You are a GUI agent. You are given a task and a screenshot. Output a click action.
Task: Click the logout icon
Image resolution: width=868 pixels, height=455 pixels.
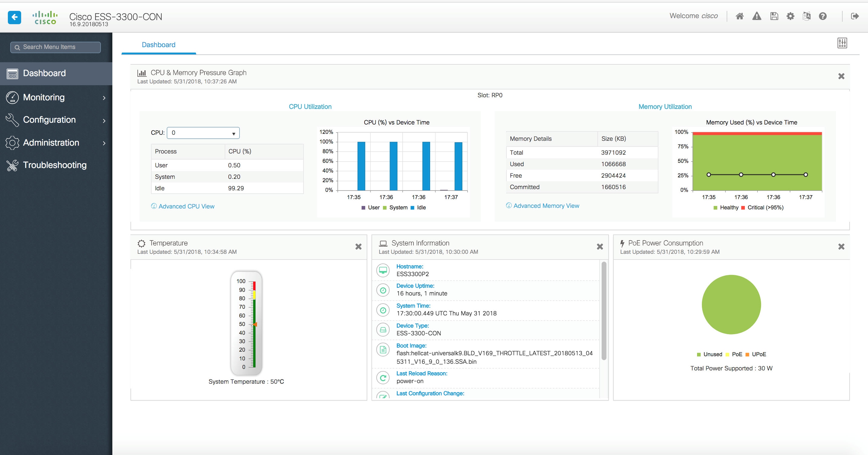coord(854,16)
